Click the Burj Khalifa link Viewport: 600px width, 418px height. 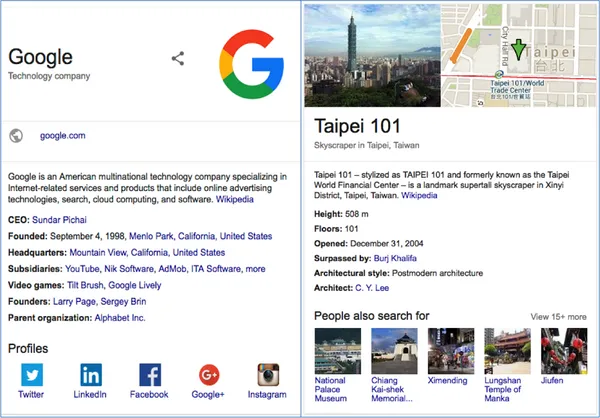pos(395,258)
